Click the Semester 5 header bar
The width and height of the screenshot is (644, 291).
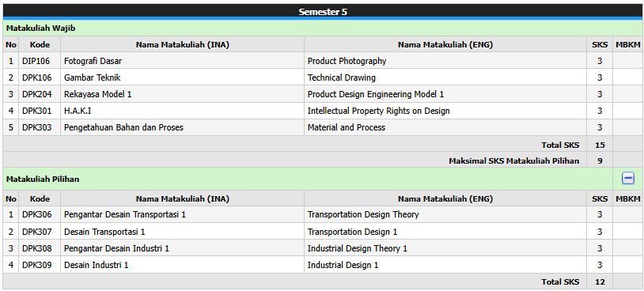pyautogui.click(x=323, y=12)
